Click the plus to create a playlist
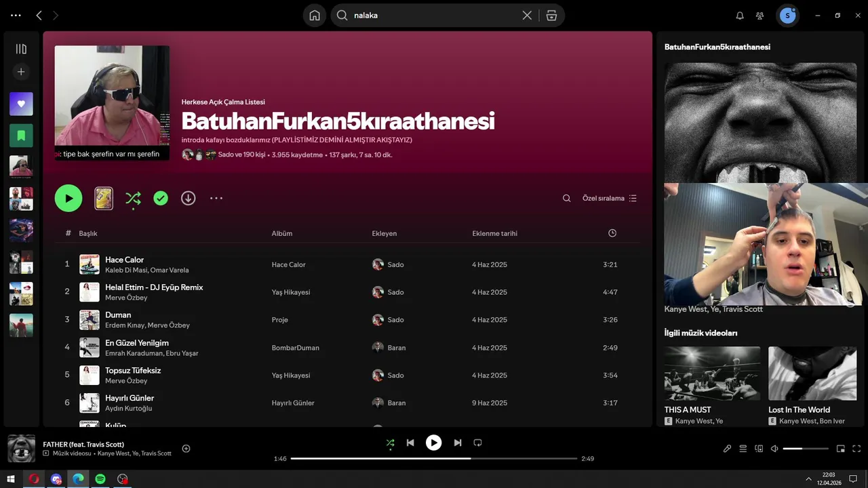The image size is (868, 488). point(21,72)
